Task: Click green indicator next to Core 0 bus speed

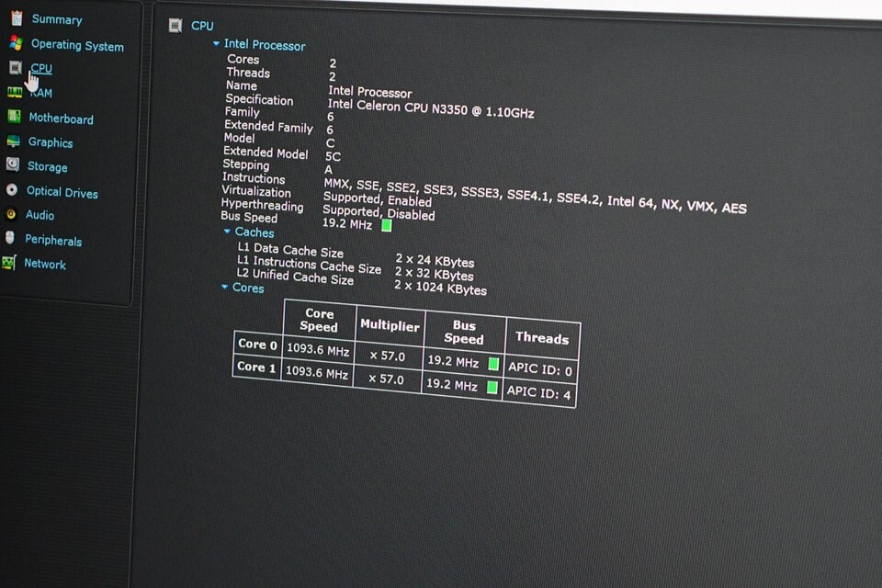Action: point(493,364)
